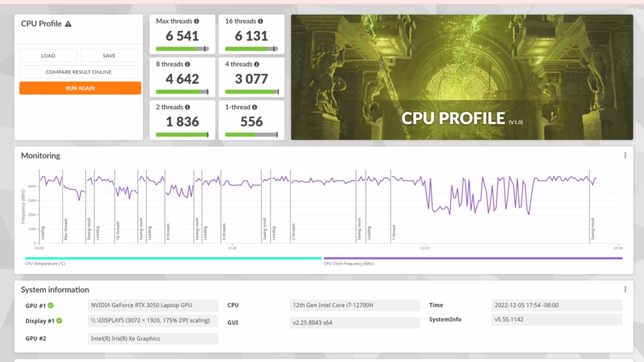Toggle the CPU Clock Frequency legend line
644x362 pixels.
[473, 259]
